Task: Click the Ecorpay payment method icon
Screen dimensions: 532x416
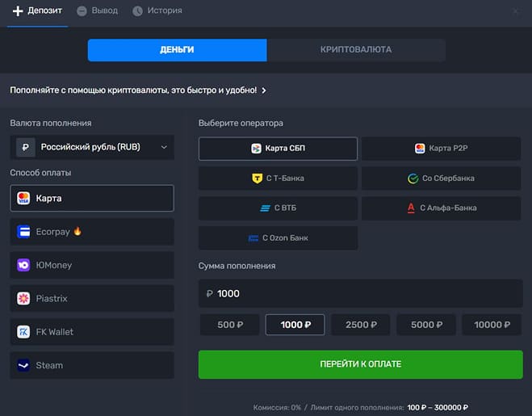Action: 23,232
